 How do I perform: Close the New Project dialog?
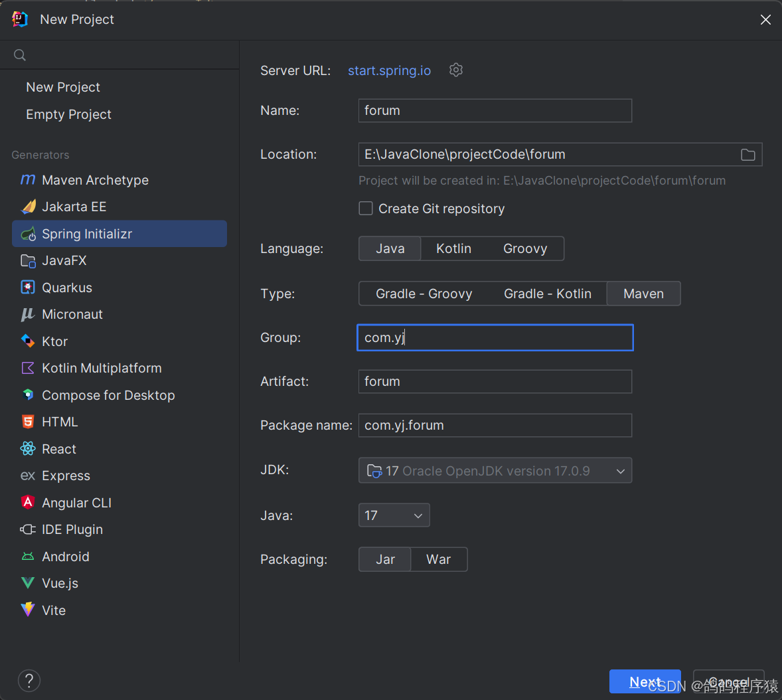[x=765, y=19]
